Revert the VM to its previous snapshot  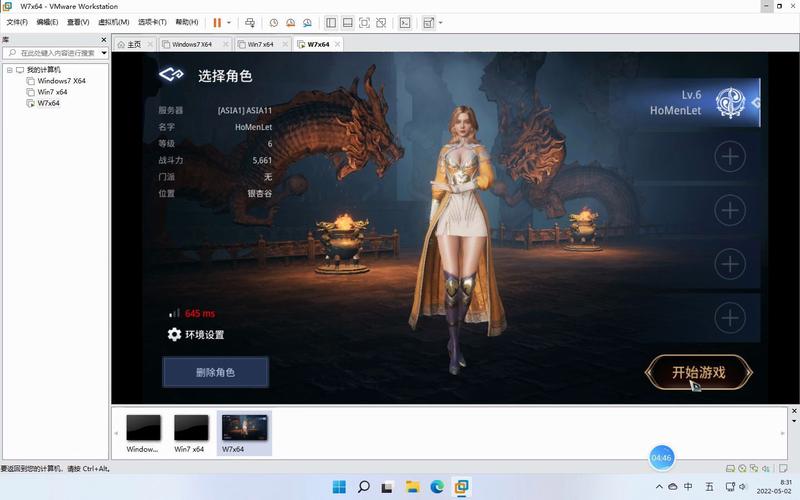[x=290, y=23]
